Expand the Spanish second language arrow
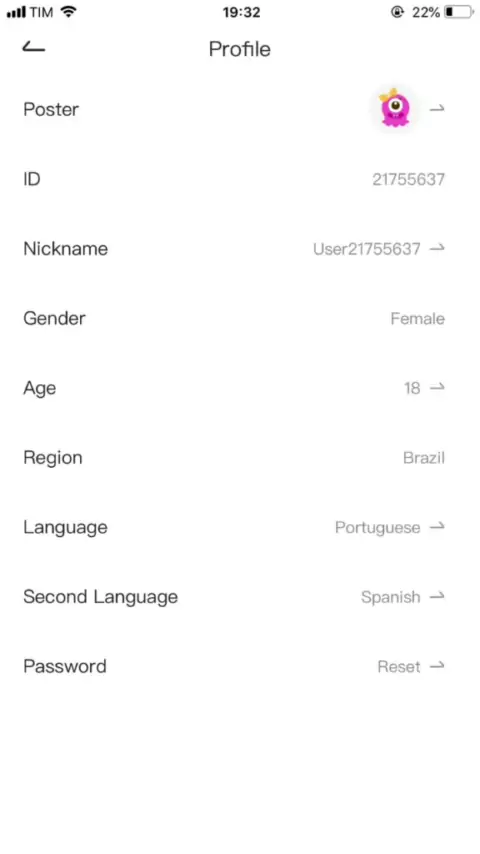 click(437, 597)
